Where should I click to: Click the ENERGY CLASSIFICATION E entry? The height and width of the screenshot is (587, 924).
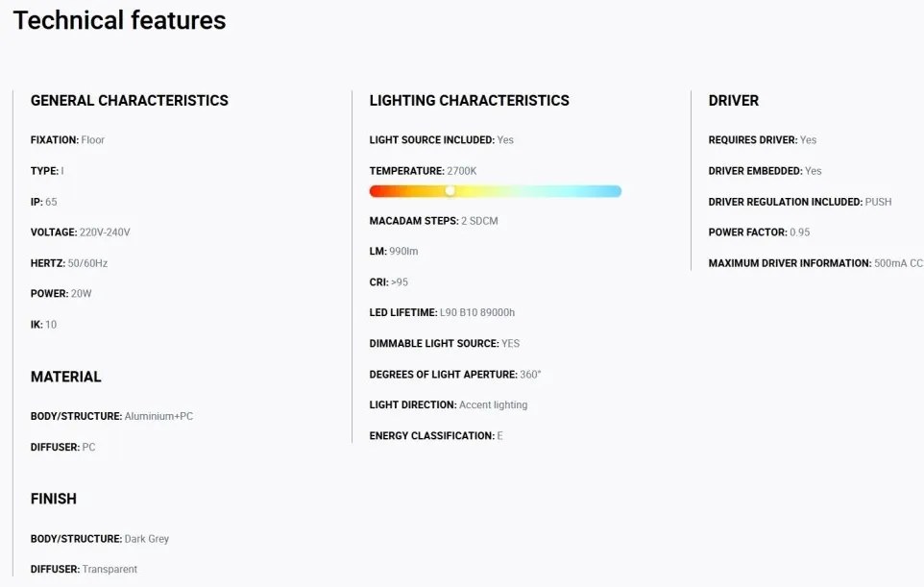click(x=436, y=435)
